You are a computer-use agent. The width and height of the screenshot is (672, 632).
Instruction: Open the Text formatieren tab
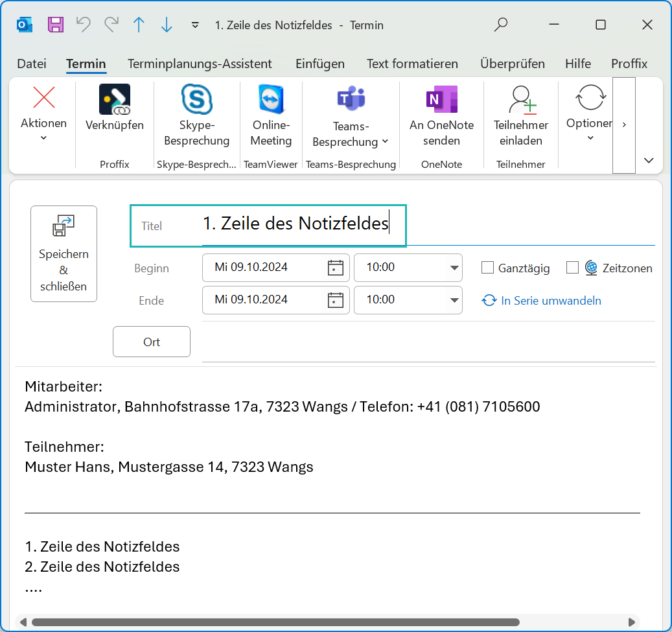pos(412,64)
